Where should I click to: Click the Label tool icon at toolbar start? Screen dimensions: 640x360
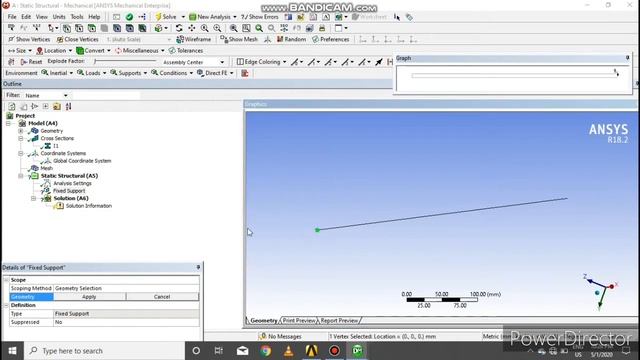coord(11,28)
